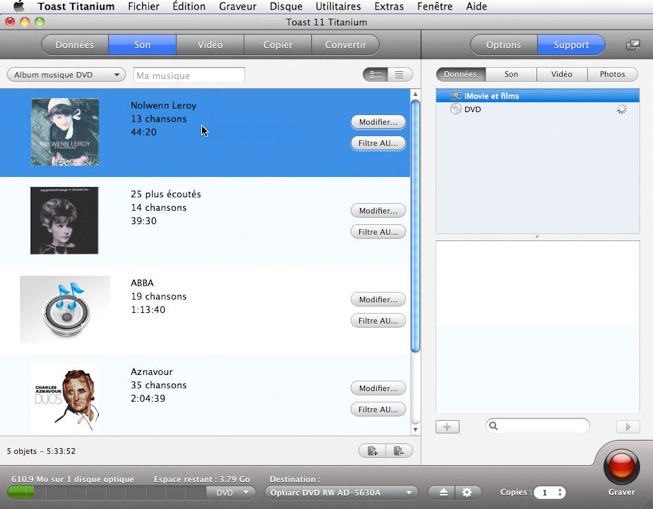
Task: Select the iMovie et films icon
Action: [x=456, y=96]
